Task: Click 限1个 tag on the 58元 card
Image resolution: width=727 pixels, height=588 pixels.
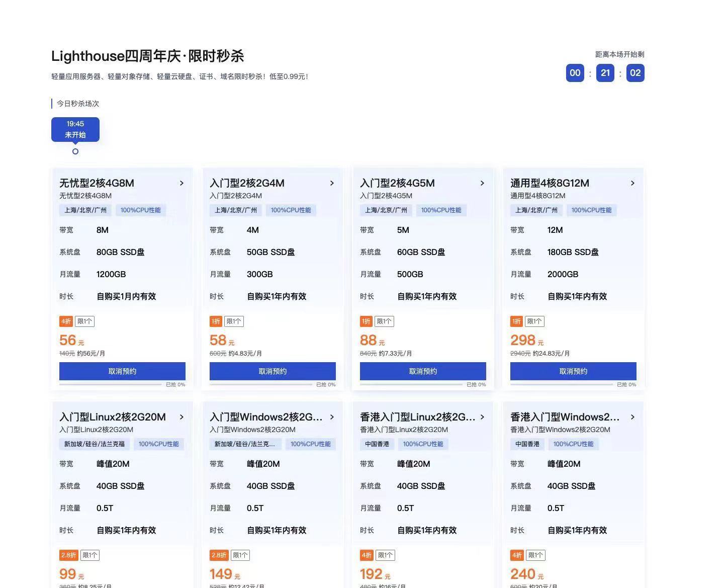Action: coord(234,321)
